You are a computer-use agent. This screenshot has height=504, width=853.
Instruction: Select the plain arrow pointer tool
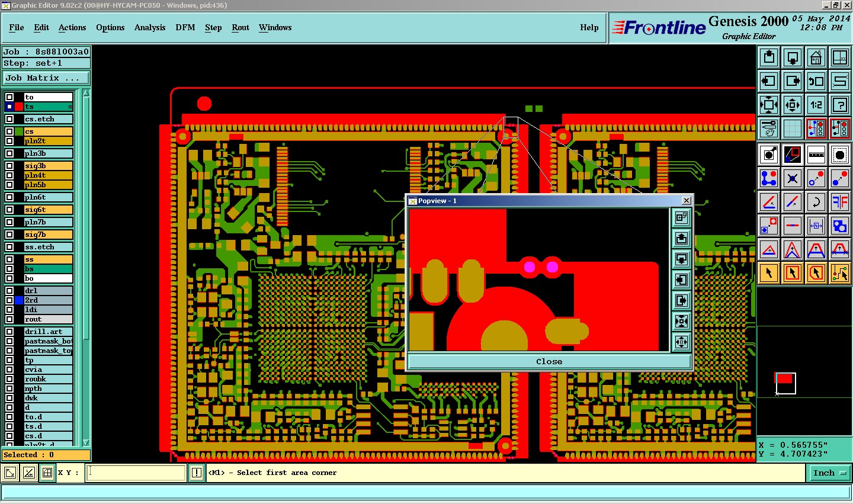point(769,273)
